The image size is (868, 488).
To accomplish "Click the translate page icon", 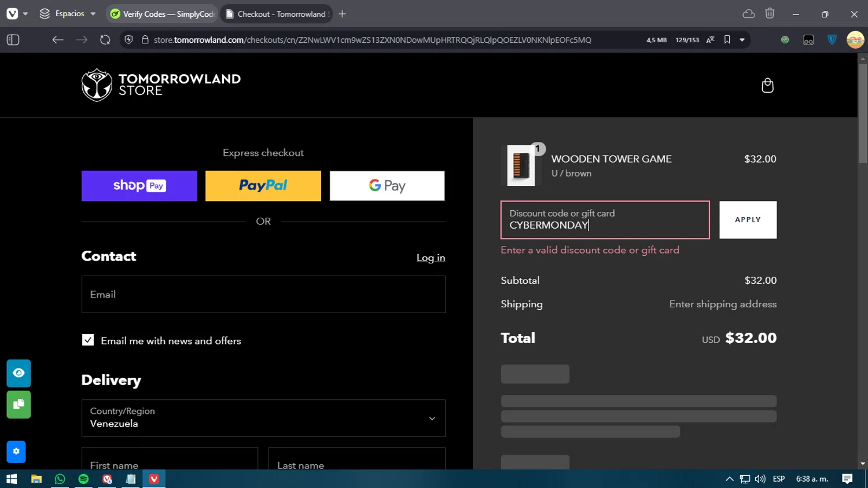I will pos(711,40).
